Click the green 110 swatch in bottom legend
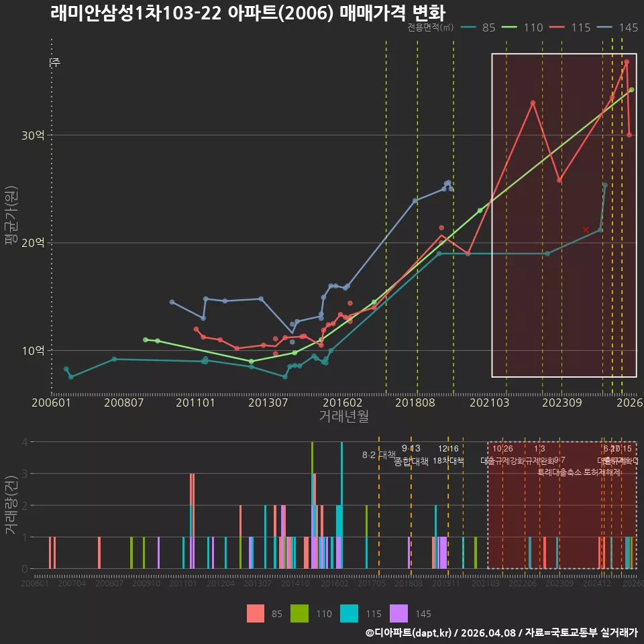 (x=299, y=614)
